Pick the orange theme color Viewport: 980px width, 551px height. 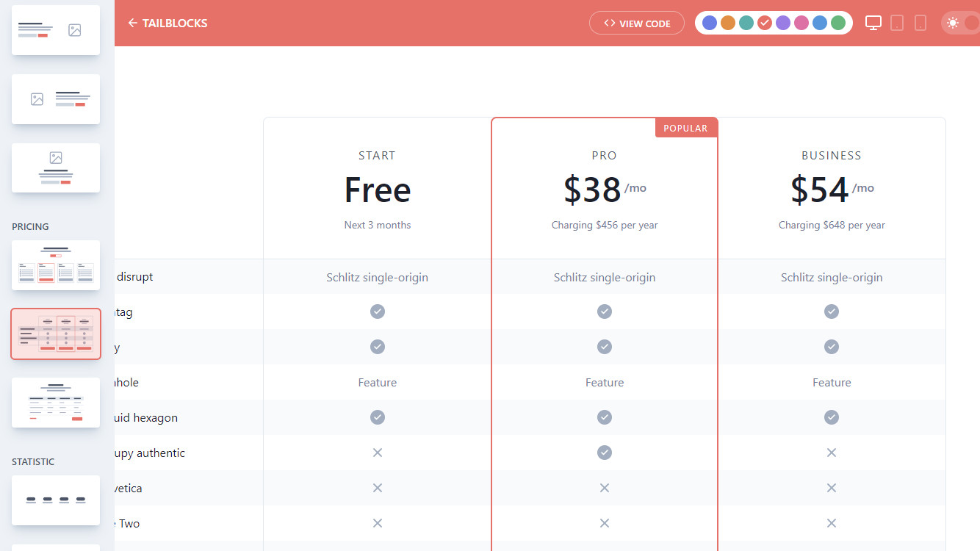point(728,23)
